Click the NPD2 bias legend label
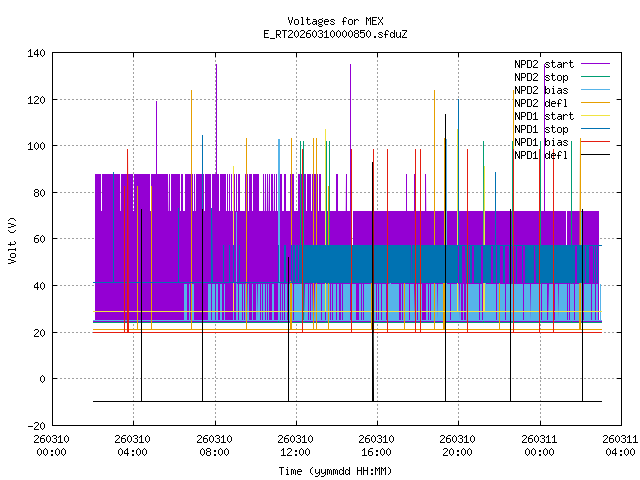Image resolution: width=640 pixels, height=480 pixels. tap(541, 89)
